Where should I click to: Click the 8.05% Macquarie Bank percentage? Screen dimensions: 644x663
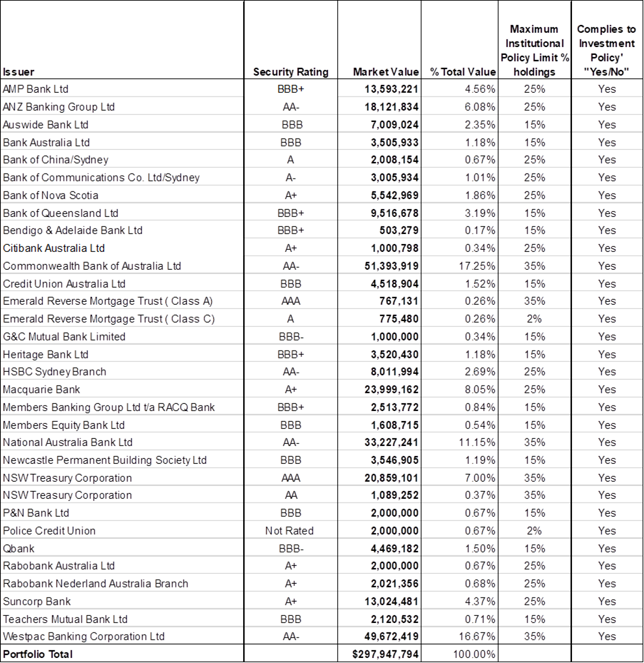[480, 390]
